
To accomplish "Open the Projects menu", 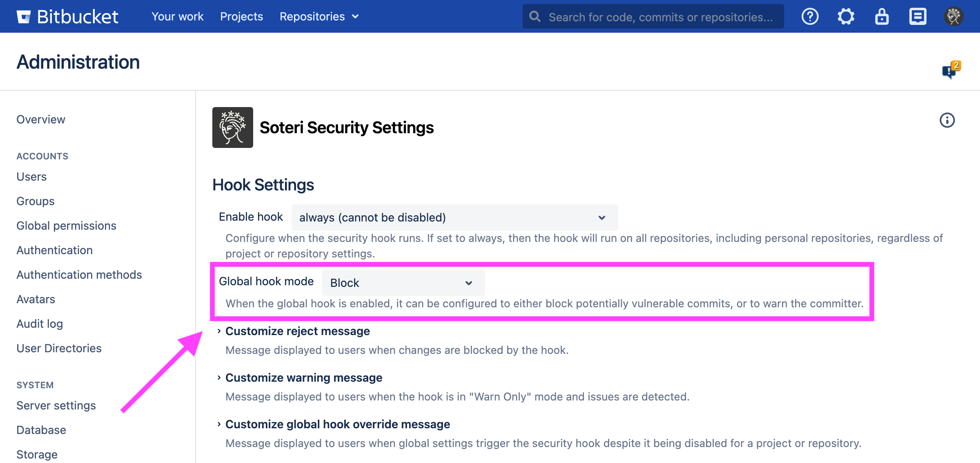I will (x=241, y=16).
